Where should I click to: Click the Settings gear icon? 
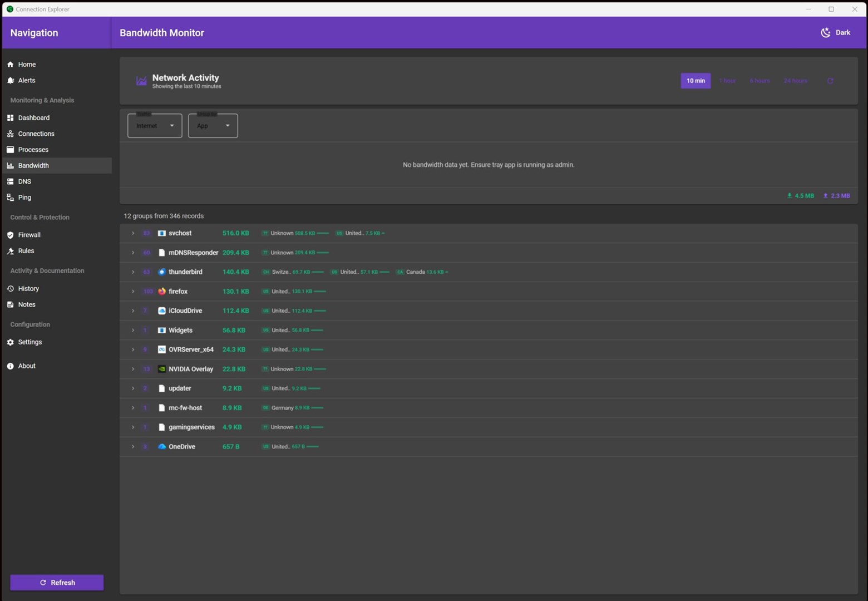pyautogui.click(x=11, y=342)
